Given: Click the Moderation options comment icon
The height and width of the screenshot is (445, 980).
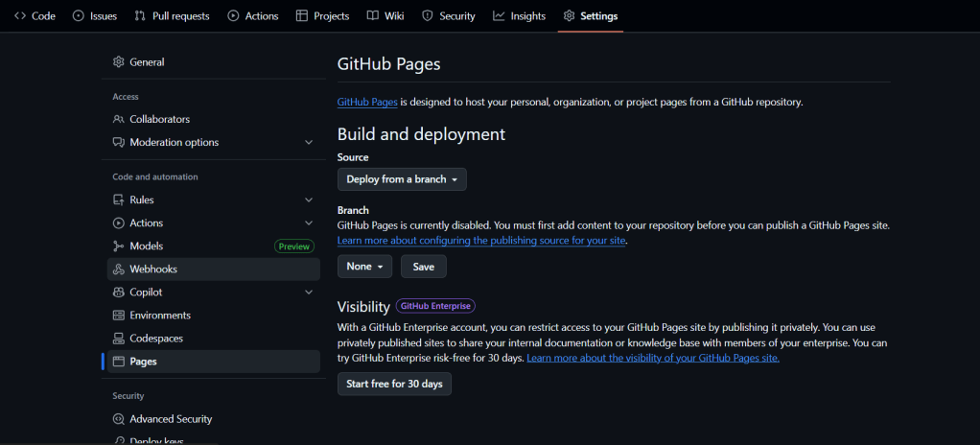Looking at the screenshot, I should click(119, 143).
